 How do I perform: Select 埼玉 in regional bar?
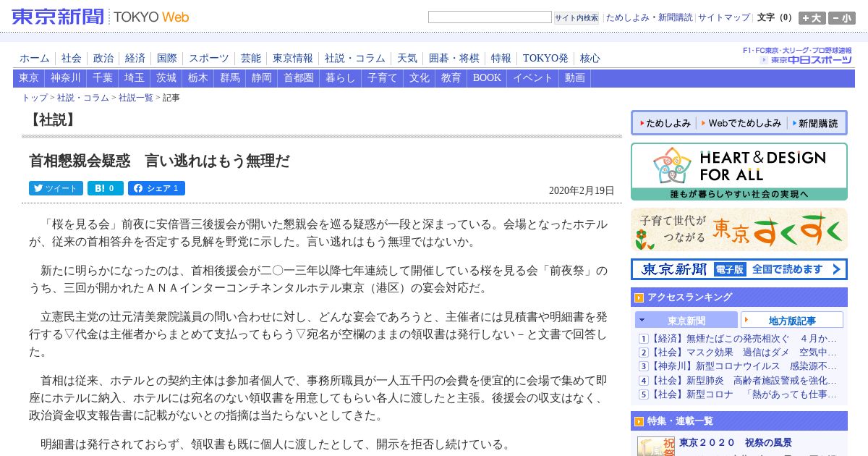tap(135, 78)
